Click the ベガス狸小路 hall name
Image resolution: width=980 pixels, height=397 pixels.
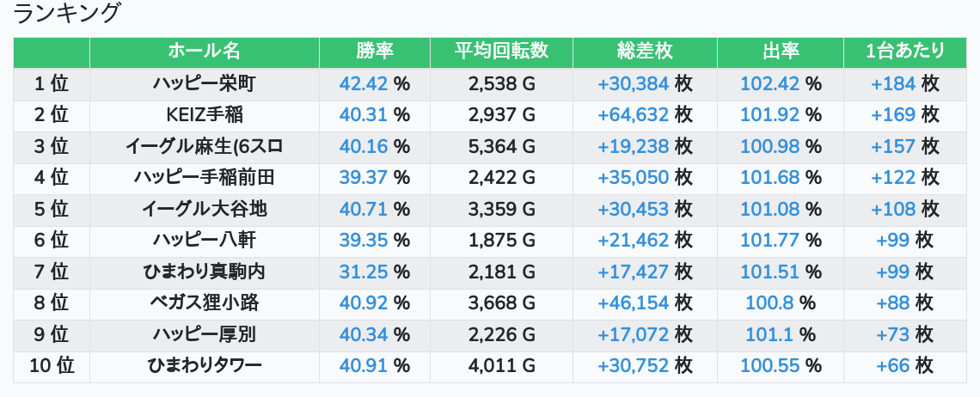point(205,302)
